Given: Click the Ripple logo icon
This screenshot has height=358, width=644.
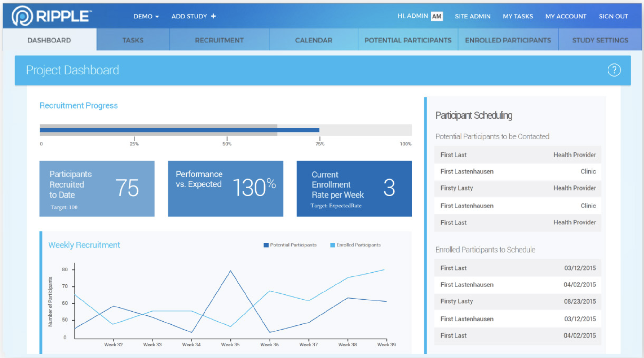Looking at the screenshot, I should click(x=22, y=16).
